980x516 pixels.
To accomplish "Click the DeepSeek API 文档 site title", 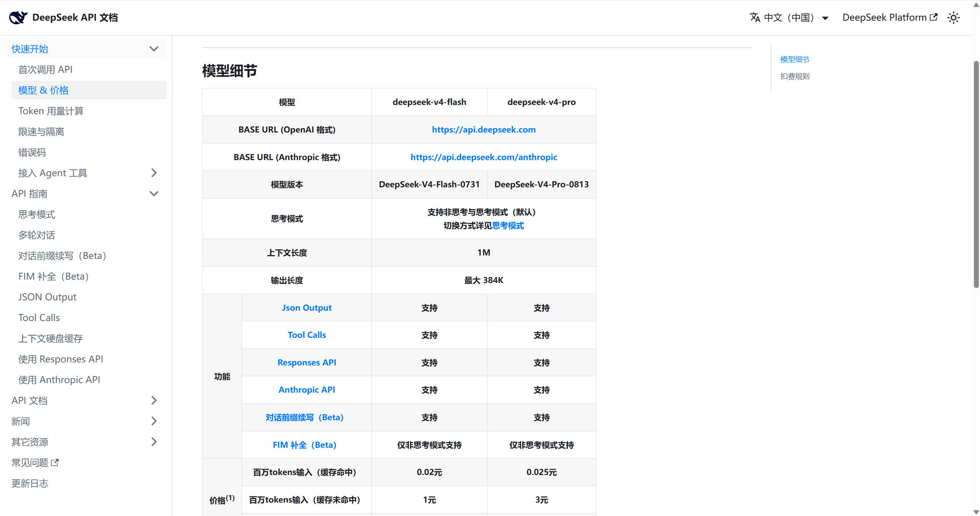I will [x=75, y=17].
